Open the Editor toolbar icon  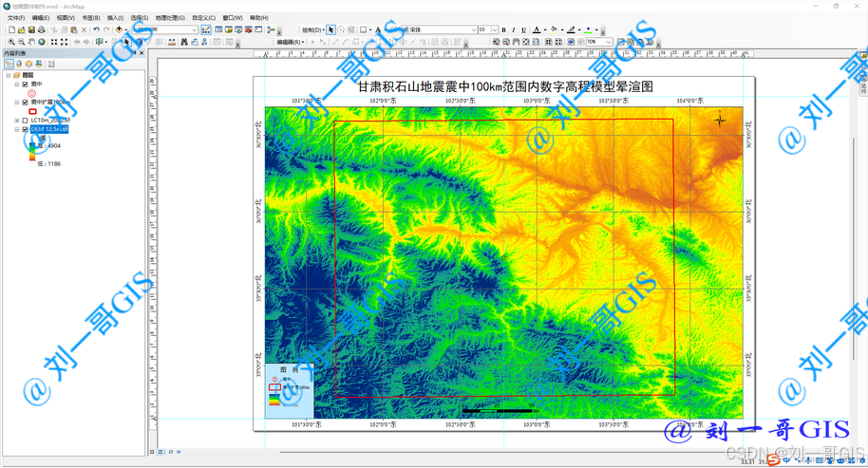206,29
